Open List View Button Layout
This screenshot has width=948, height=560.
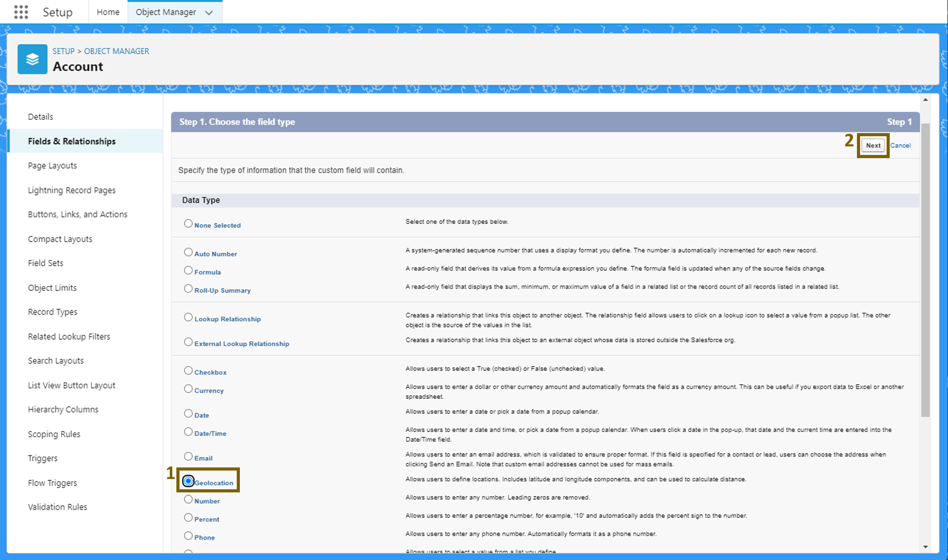(x=72, y=385)
